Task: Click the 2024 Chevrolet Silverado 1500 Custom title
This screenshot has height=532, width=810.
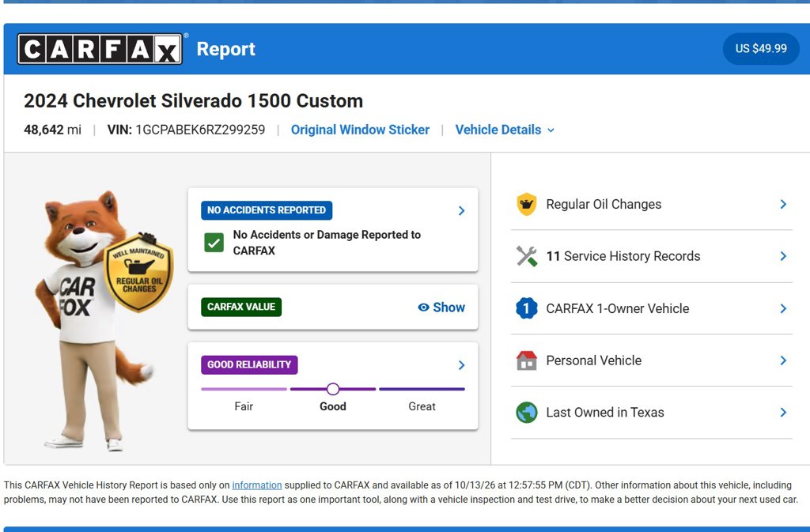Action: coord(193,100)
